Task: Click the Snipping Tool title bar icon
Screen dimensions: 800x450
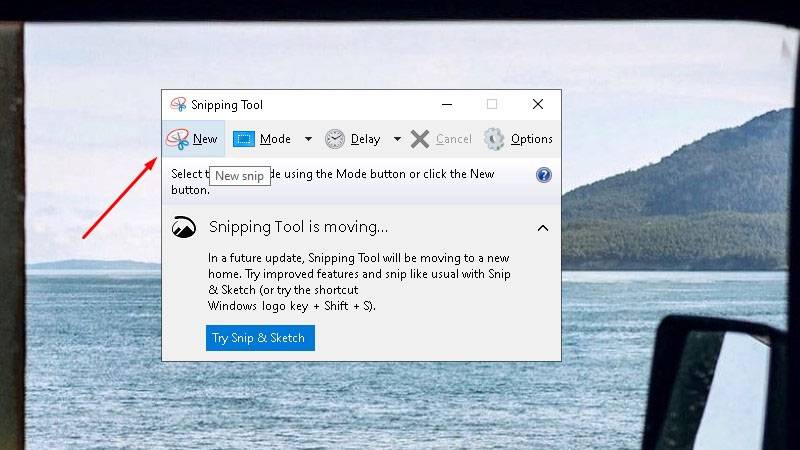Action: (178, 105)
